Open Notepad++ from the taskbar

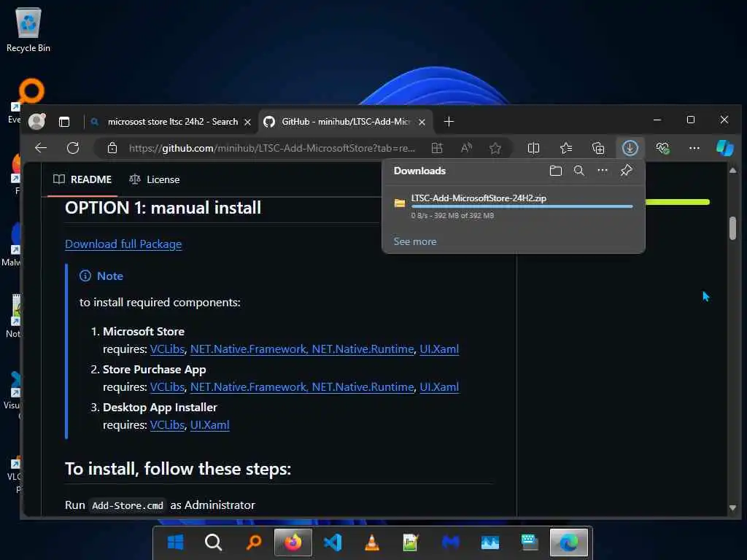click(x=411, y=542)
